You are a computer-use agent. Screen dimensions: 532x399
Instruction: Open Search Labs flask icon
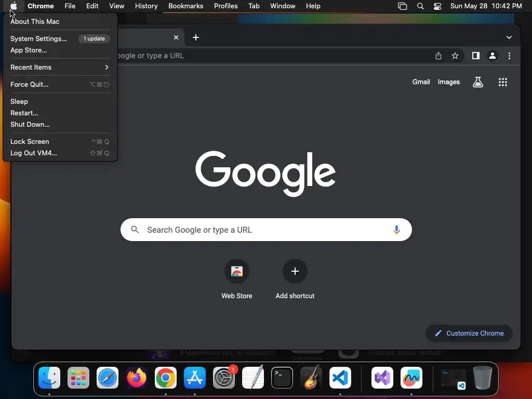[478, 82]
